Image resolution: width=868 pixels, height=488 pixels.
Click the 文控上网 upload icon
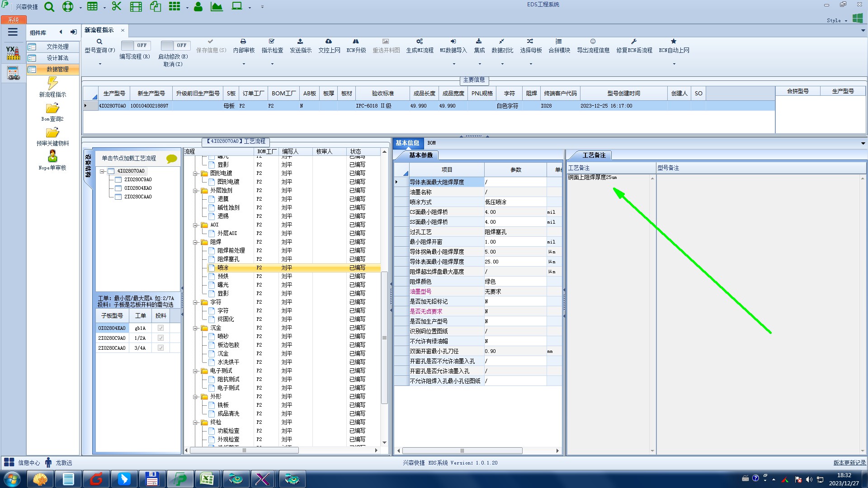click(329, 42)
